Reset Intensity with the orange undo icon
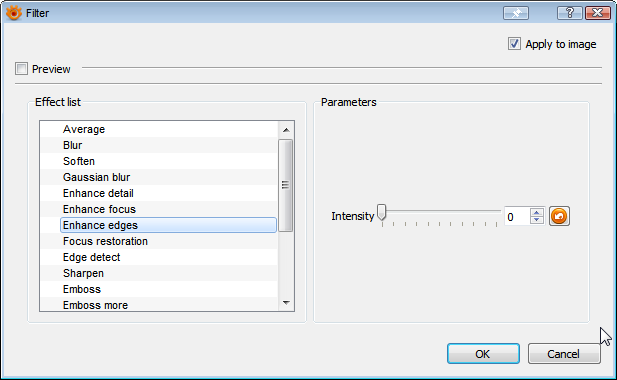 coord(559,216)
